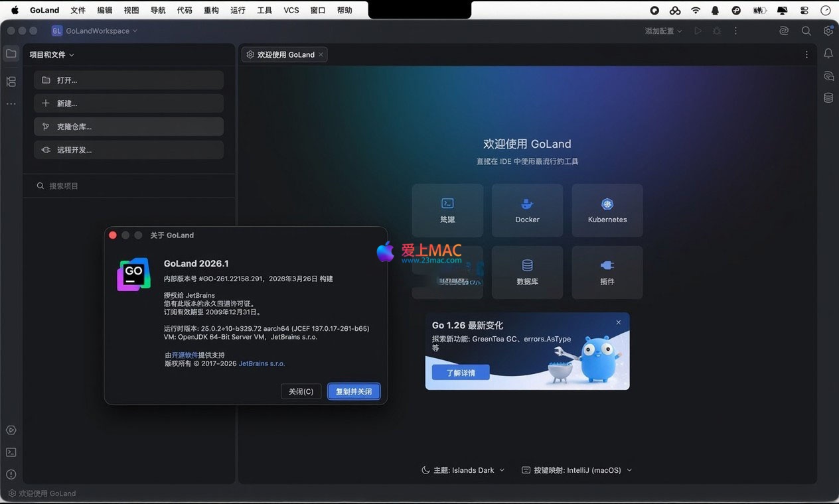Open the VCS menu in menu bar

pyautogui.click(x=291, y=10)
